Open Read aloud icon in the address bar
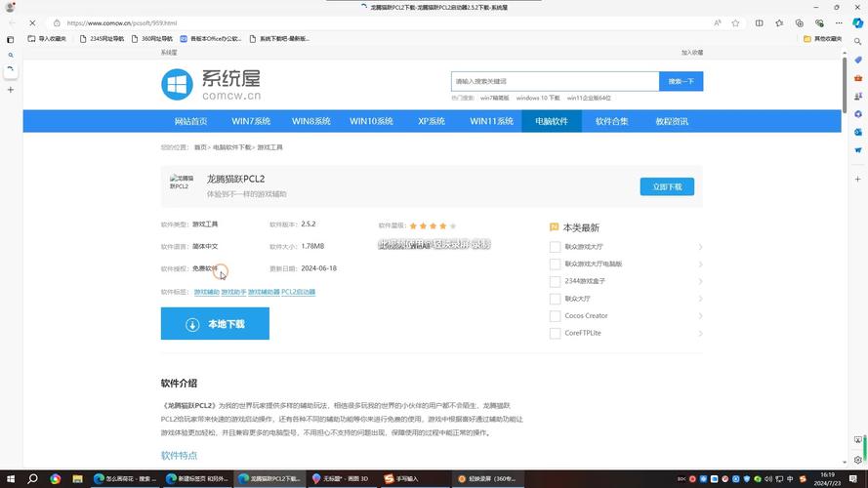Viewport: 868px width, 488px height. [718, 22]
